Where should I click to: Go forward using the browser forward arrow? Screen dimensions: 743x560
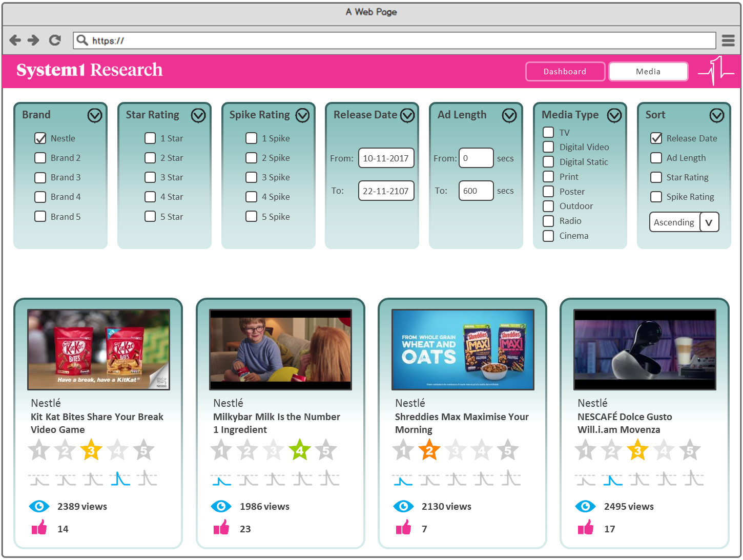(33, 40)
